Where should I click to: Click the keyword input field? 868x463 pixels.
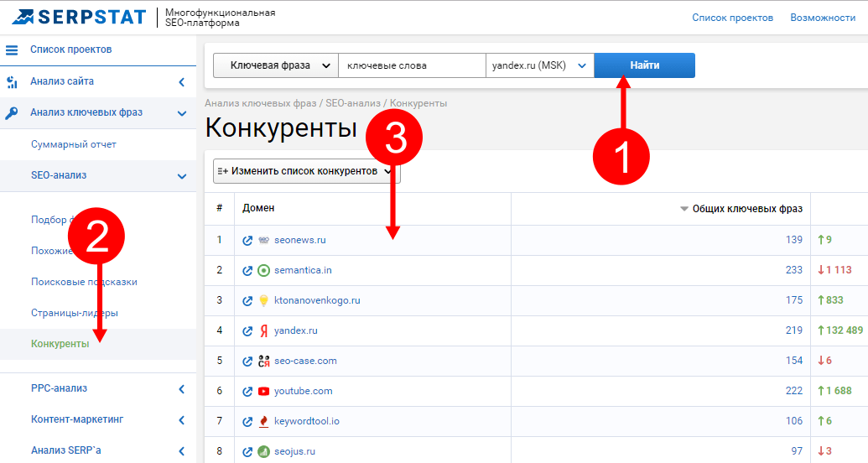[x=412, y=65]
